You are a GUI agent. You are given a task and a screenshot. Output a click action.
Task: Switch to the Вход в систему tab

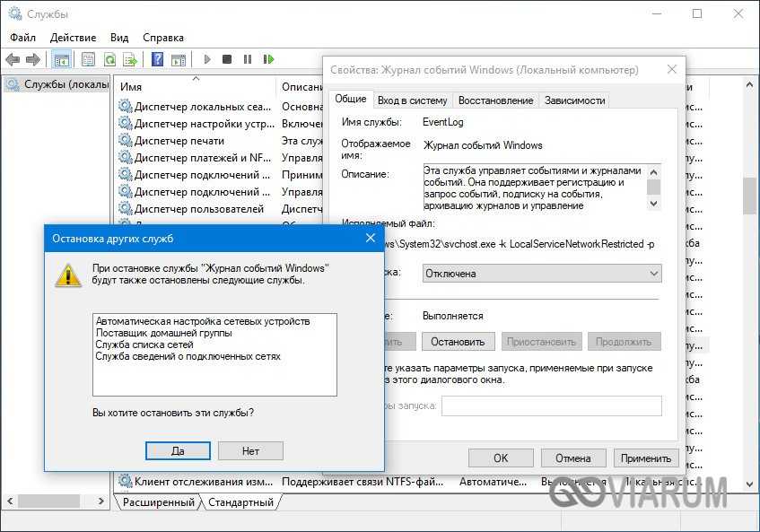[413, 100]
